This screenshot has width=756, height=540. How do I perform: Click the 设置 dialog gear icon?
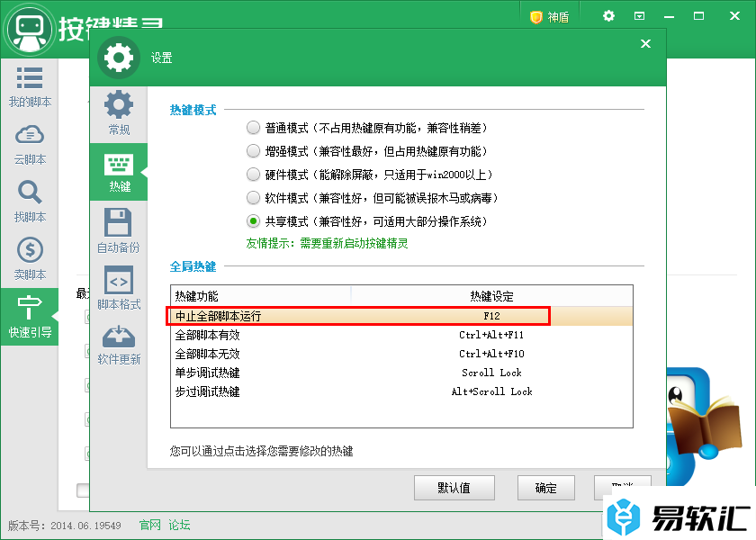(x=119, y=58)
